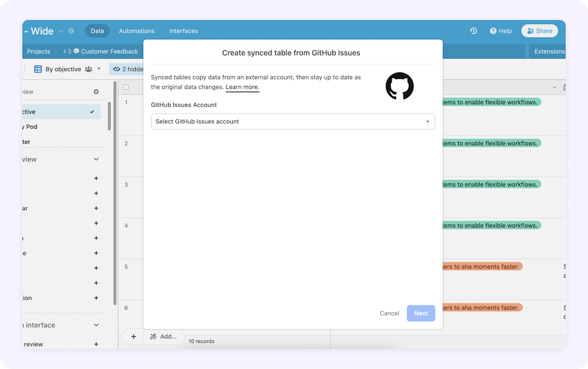Click Cancel to dismiss the dialog
The image size is (588, 369).
(389, 313)
